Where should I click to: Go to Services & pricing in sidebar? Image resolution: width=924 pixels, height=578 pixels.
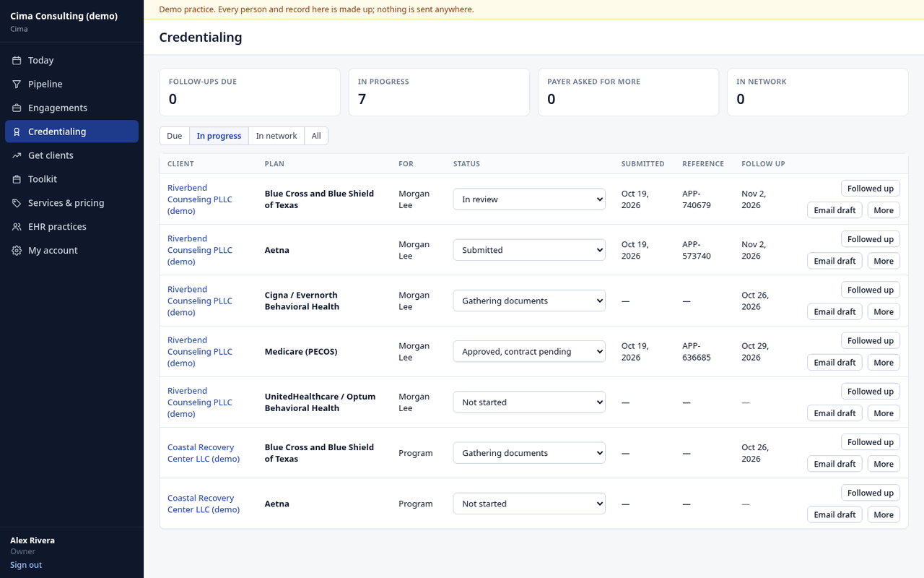(x=71, y=203)
